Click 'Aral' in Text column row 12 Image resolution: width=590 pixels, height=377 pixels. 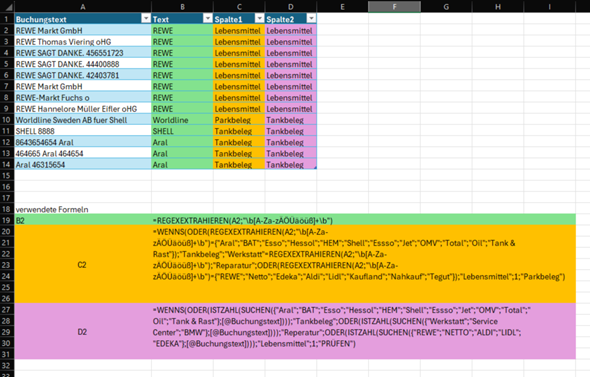tap(182, 142)
